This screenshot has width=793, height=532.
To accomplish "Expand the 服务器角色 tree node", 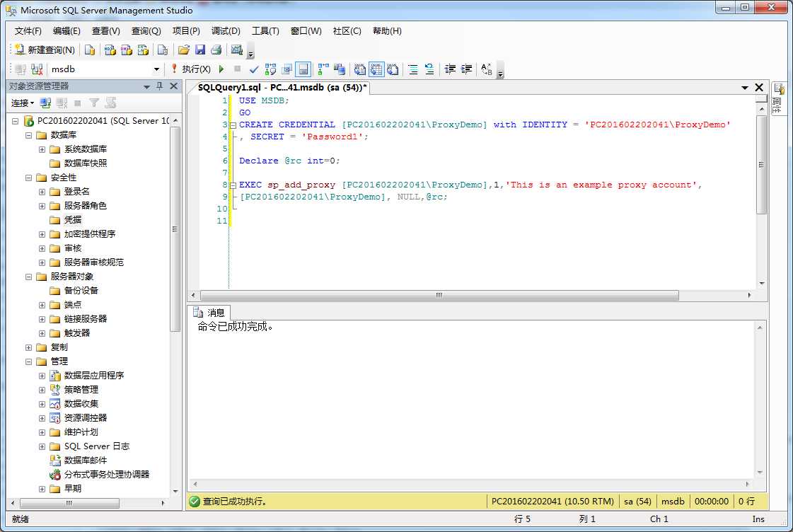I will (x=42, y=207).
